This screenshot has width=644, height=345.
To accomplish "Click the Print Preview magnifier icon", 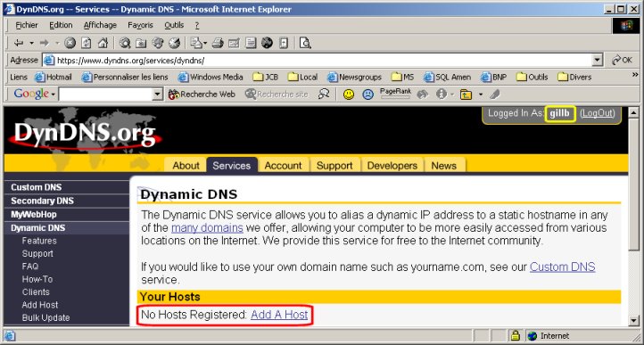I will (x=305, y=43).
